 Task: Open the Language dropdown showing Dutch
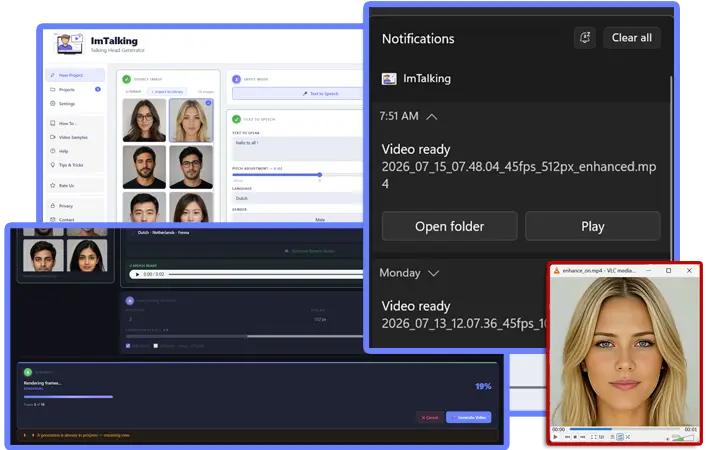297,198
